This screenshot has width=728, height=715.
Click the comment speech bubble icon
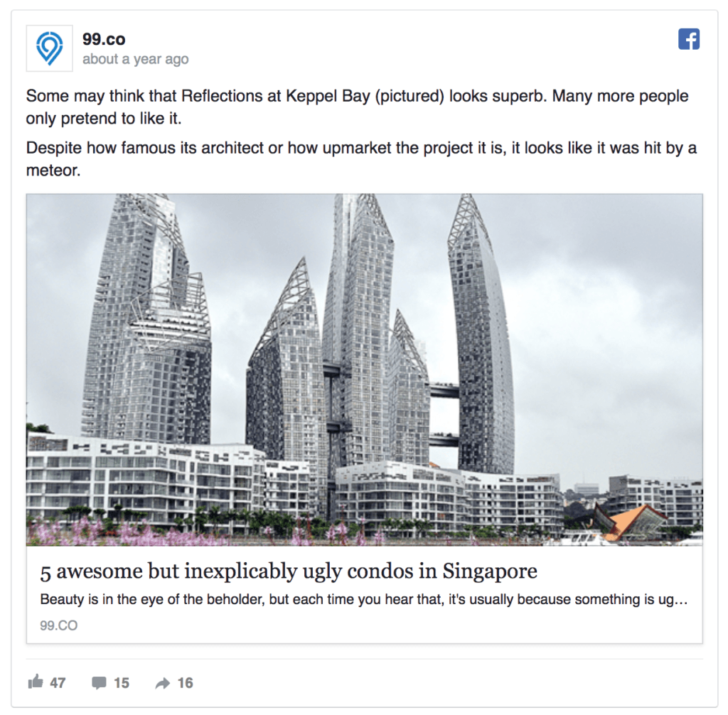pyautogui.click(x=99, y=683)
